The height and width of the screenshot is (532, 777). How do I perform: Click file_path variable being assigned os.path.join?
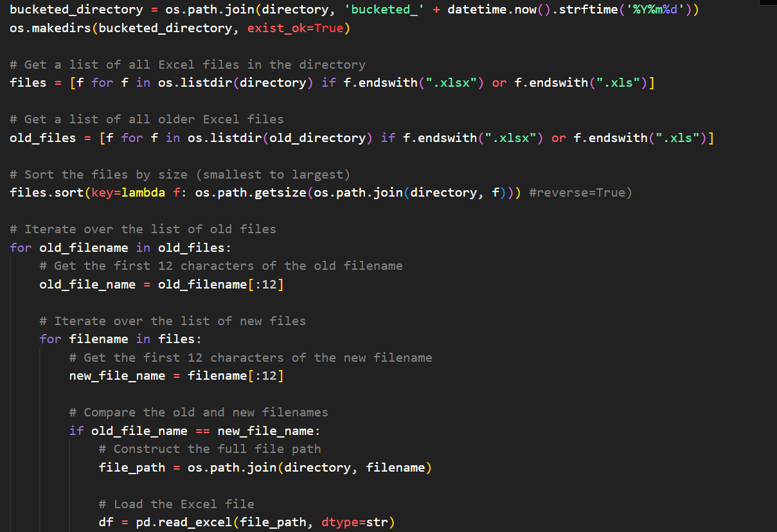(x=132, y=468)
